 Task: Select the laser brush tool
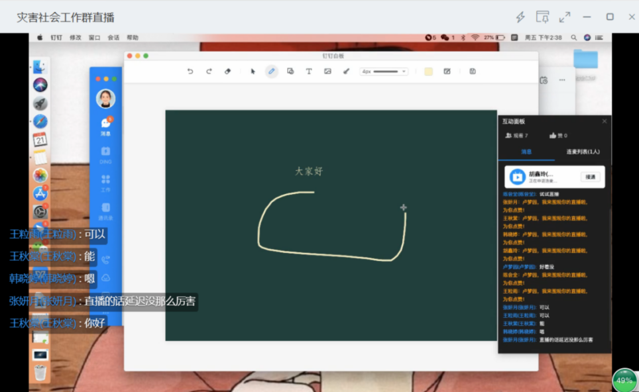[x=346, y=71]
